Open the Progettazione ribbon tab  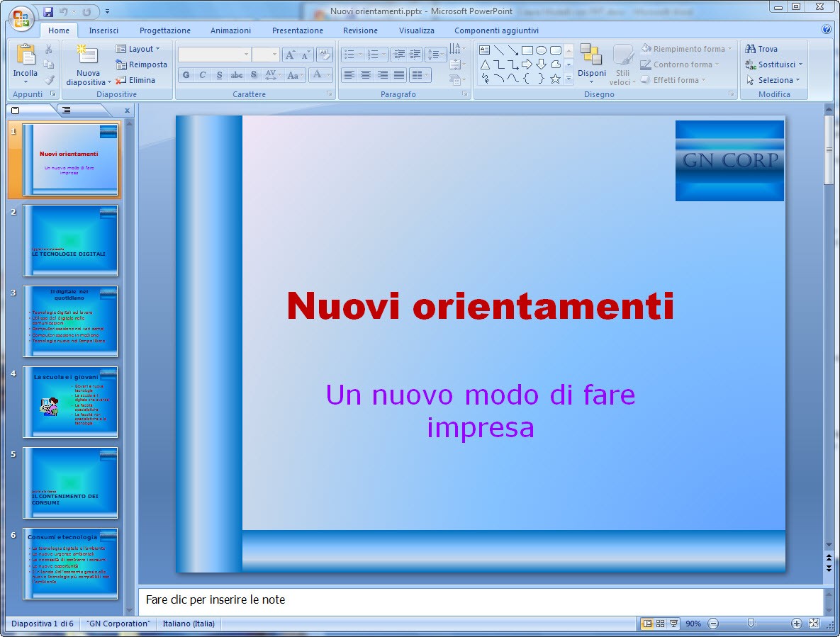pyautogui.click(x=164, y=30)
